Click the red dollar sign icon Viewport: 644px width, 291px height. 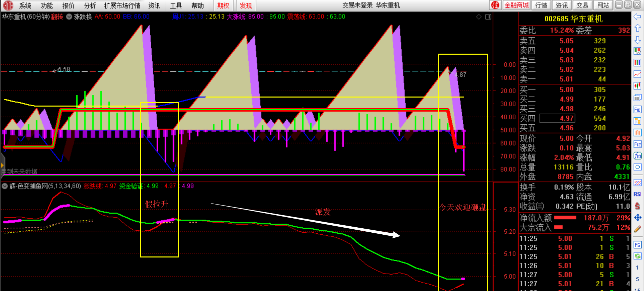coord(637,206)
